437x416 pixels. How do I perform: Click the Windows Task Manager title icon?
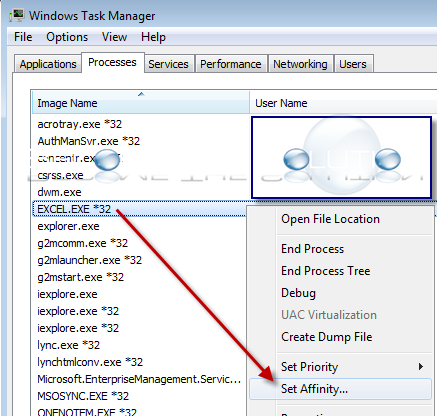tap(17, 16)
